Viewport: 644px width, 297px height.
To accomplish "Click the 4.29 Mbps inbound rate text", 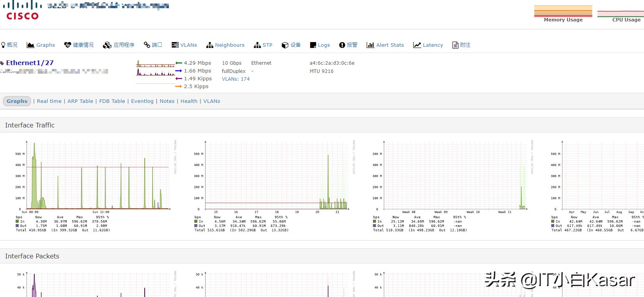I will [x=197, y=63].
